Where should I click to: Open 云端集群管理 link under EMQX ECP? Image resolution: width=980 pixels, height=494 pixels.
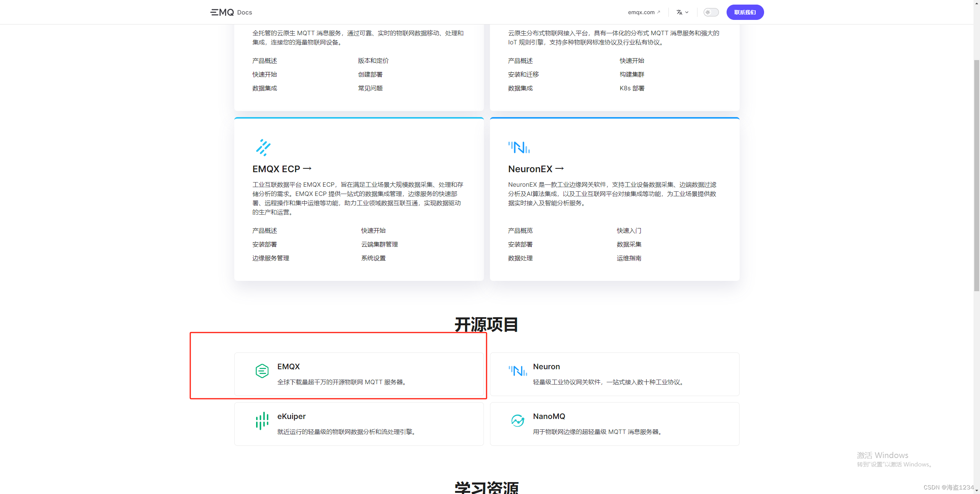point(379,245)
